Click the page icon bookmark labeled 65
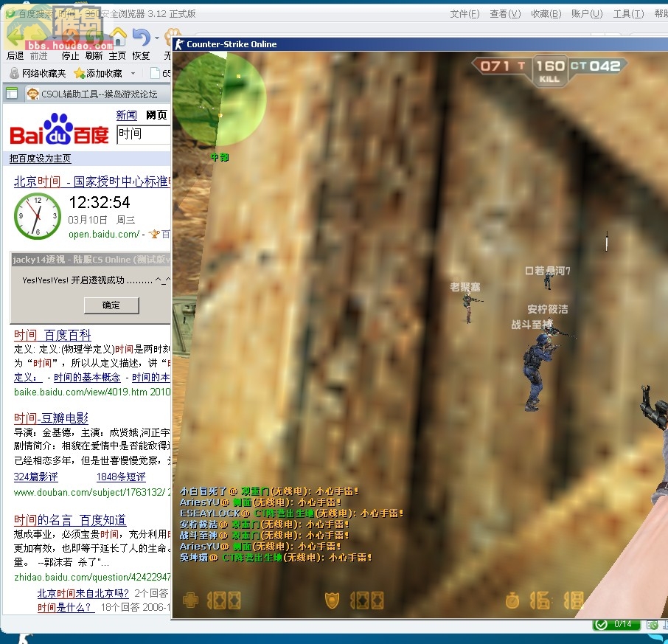668x644 pixels. pyautogui.click(x=160, y=73)
